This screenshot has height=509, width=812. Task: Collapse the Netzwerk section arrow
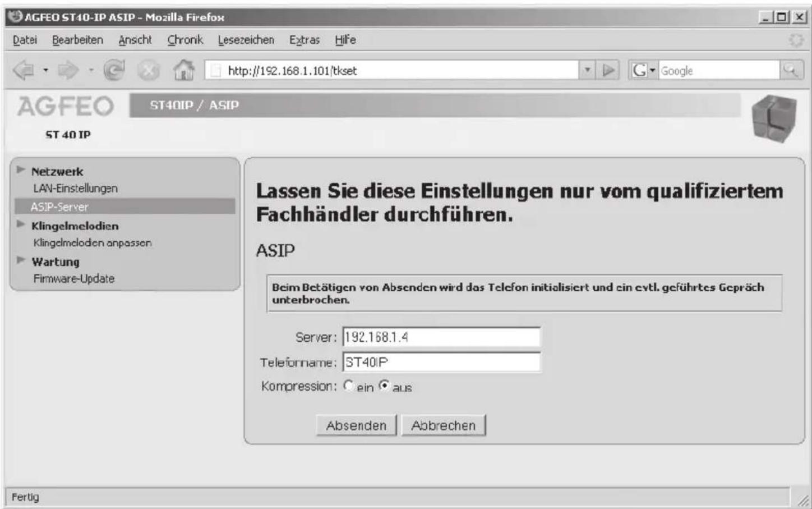coord(21,170)
